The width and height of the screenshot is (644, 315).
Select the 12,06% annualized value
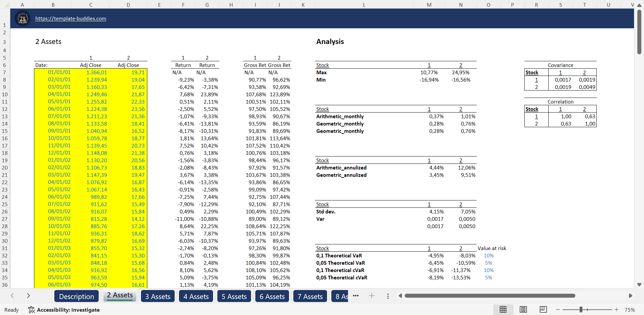pyautogui.click(x=467, y=167)
